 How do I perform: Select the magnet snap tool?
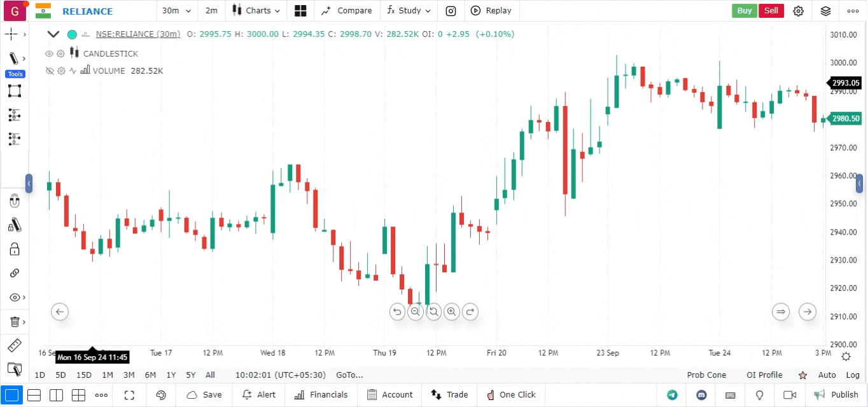(x=14, y=202)
